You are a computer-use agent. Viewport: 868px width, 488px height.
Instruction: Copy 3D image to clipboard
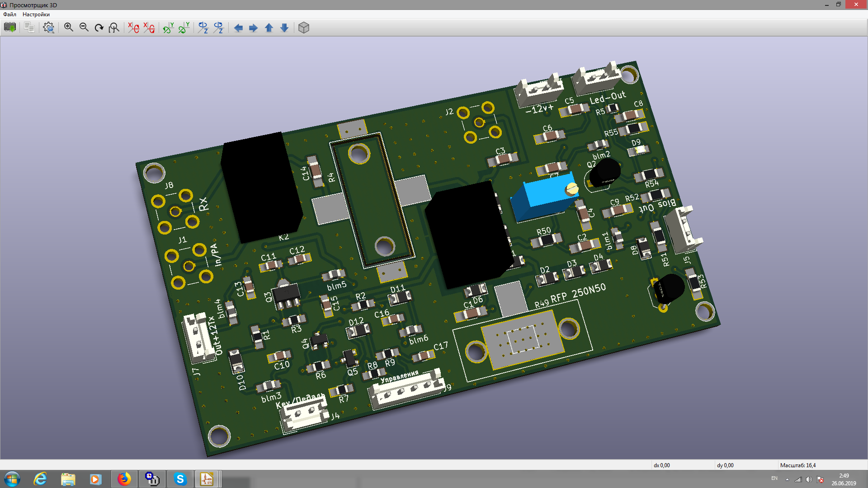(x=29, y=28)
